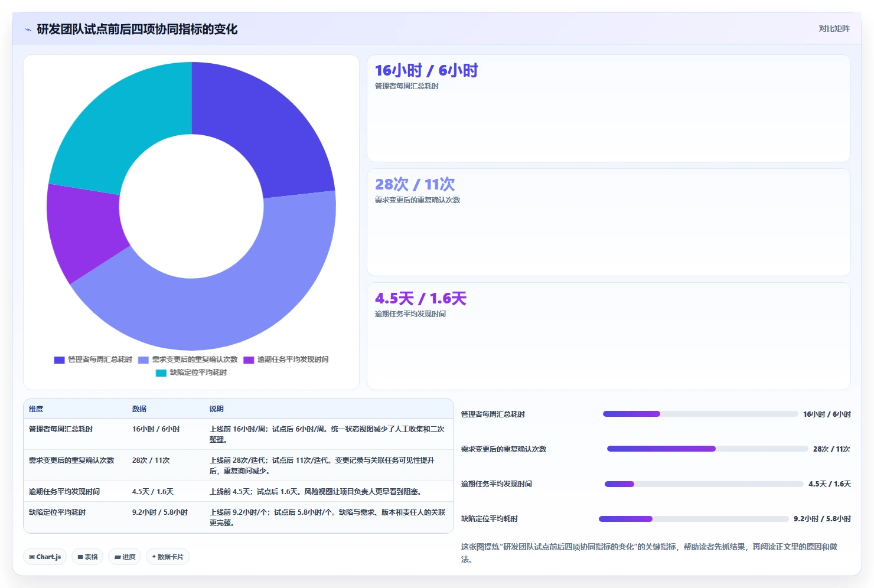874x588 pixels.
Task: Click progress value 9.2小时 / 5.8小时
Action: pyautogui.click(x=822, y=519)
